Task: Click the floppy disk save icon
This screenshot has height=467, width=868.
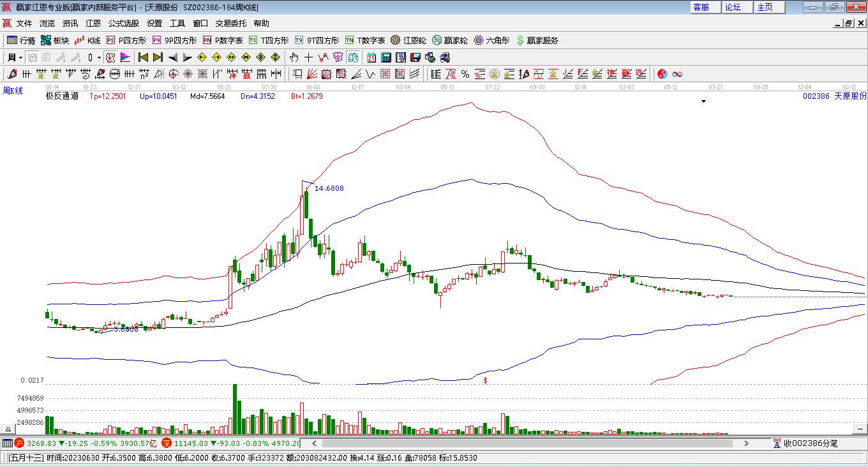Action: (415, 57)
